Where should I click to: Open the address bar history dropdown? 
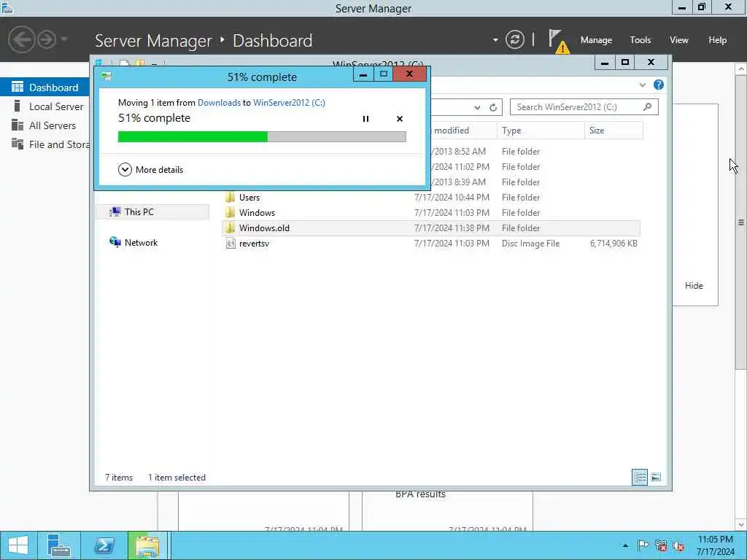477,108
